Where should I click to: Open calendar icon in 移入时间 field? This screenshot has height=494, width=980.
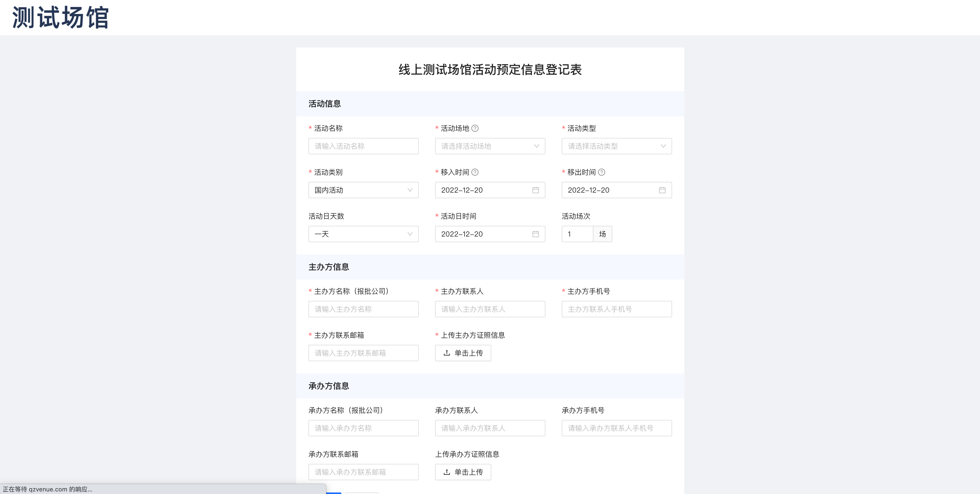click(536, 190)
